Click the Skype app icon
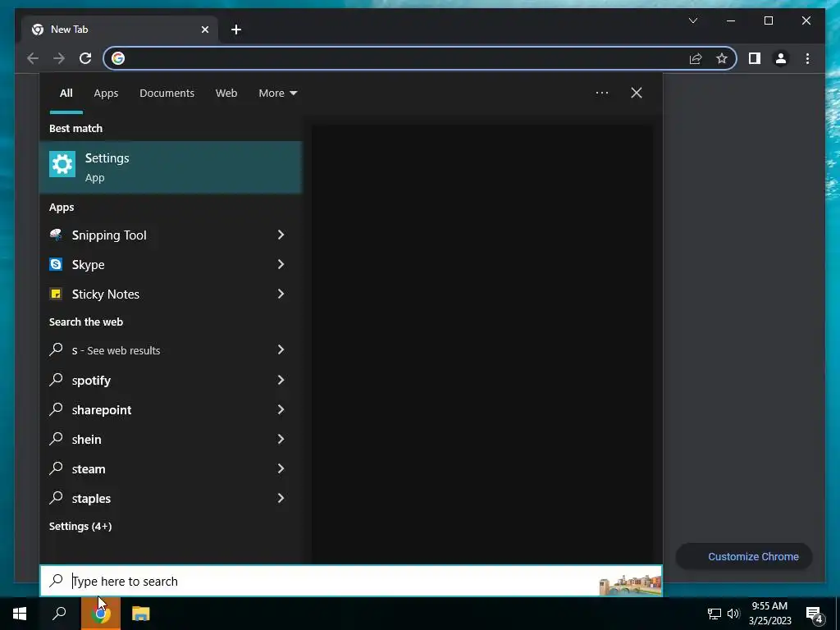840x630 pixels. coord(56,264)
